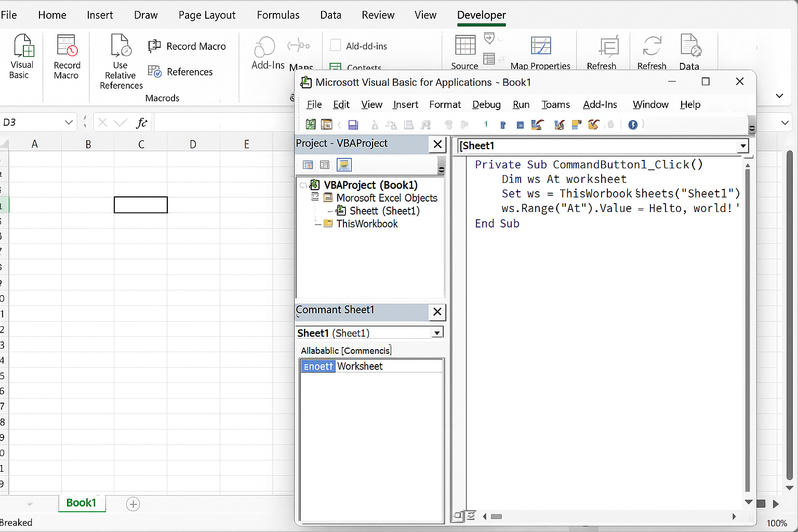Switch to Full Module View at code window bottom
This screenshot has width=798, height=532.
click(x=471, y=516)
